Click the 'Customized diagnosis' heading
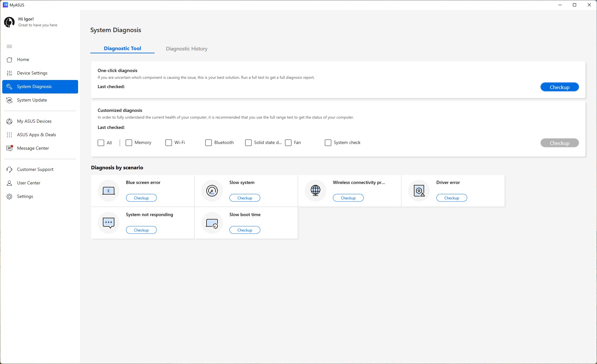 120,110
